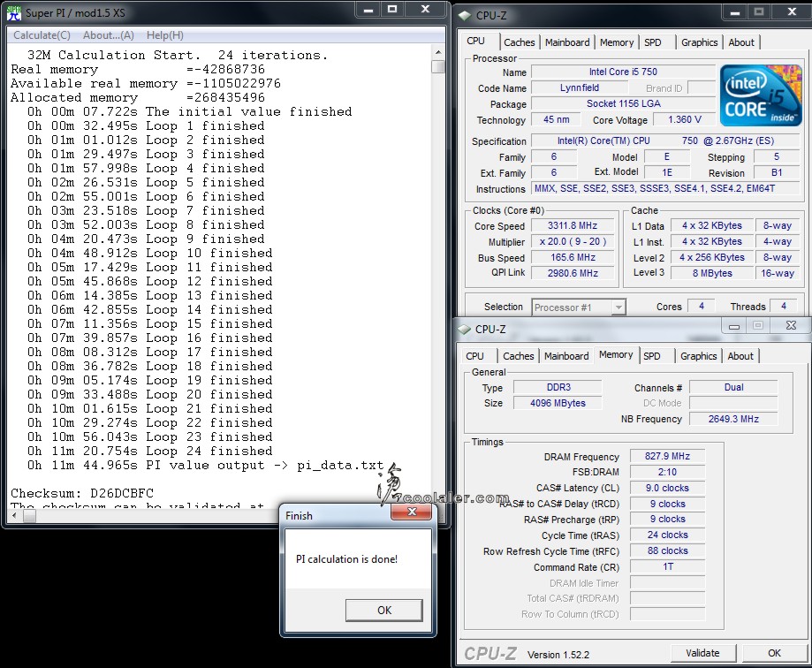Click the Core Voltage value '1.360 V'
The image size is (812, 668).
tap(684, 119)
